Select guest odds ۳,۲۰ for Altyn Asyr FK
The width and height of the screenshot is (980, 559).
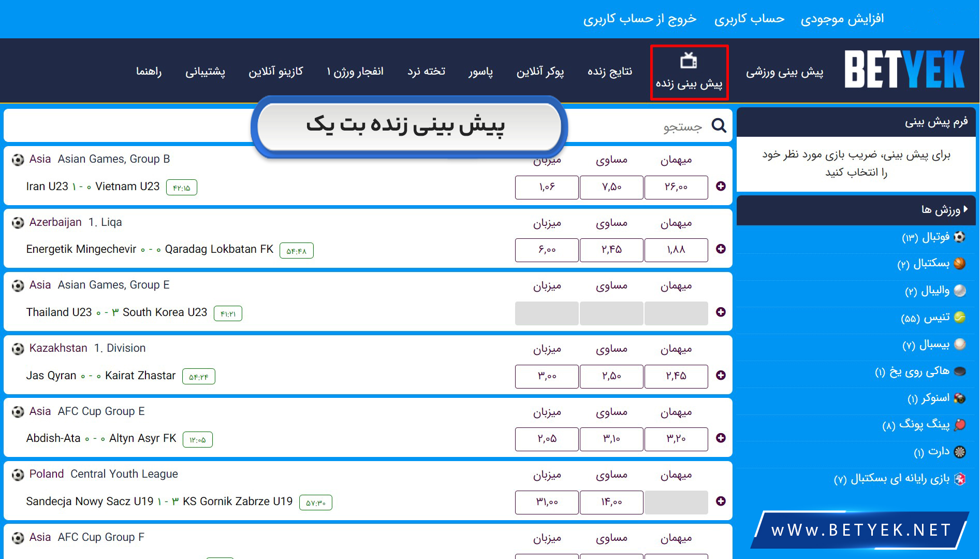(676, 439)
